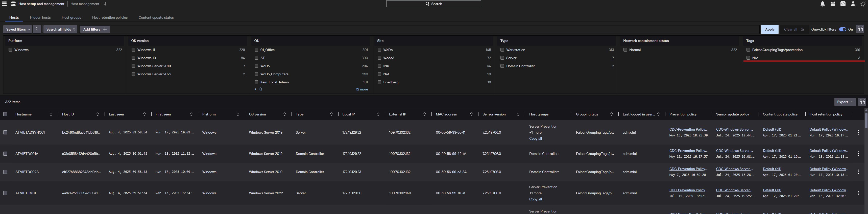Toggle the One-click filters switch
The image size is (868, 214).
click(842, 29)
